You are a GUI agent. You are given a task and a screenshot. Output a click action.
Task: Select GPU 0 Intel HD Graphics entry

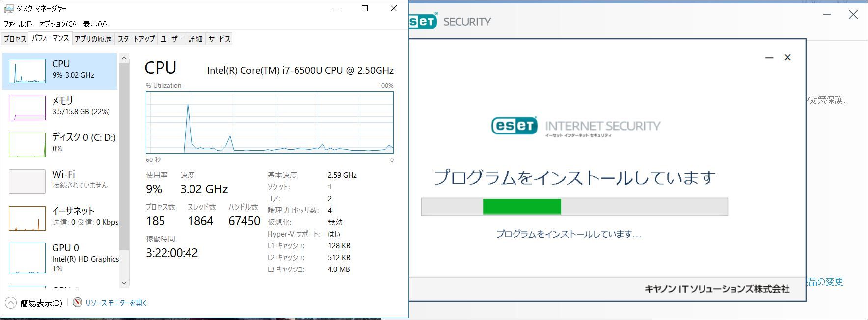pyautogui.click(x=59, y=258)
